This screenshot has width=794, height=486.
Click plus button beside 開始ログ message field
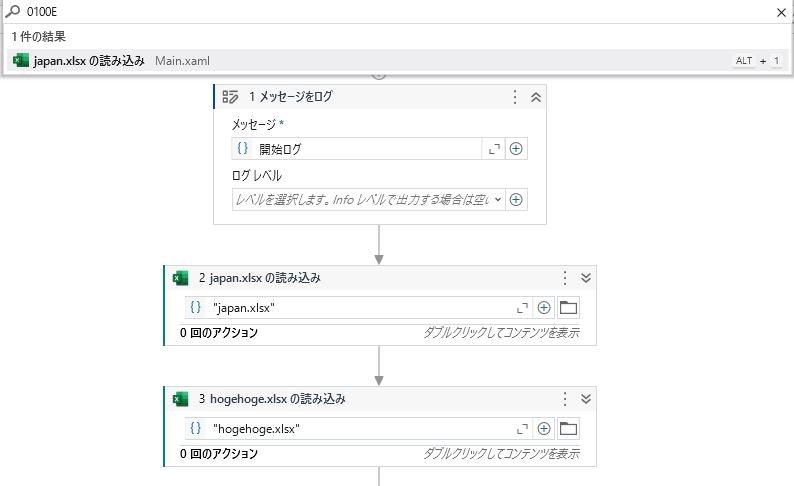(515, 148)
